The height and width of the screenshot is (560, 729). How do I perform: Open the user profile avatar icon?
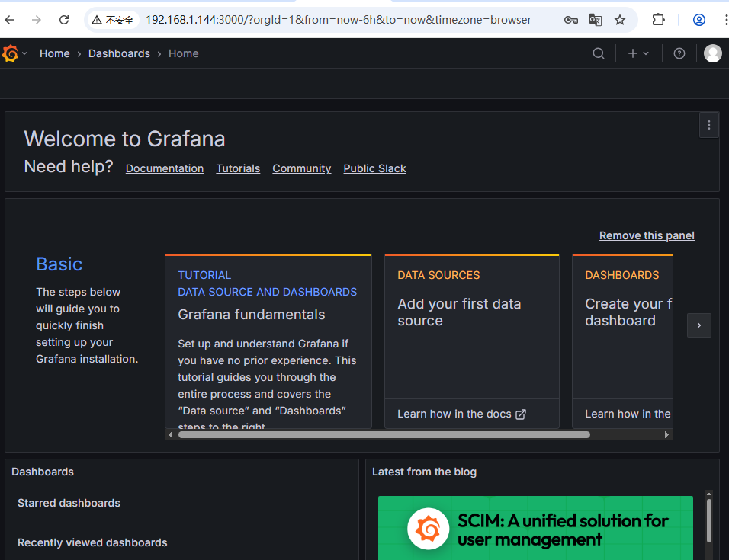coord(711,53)
